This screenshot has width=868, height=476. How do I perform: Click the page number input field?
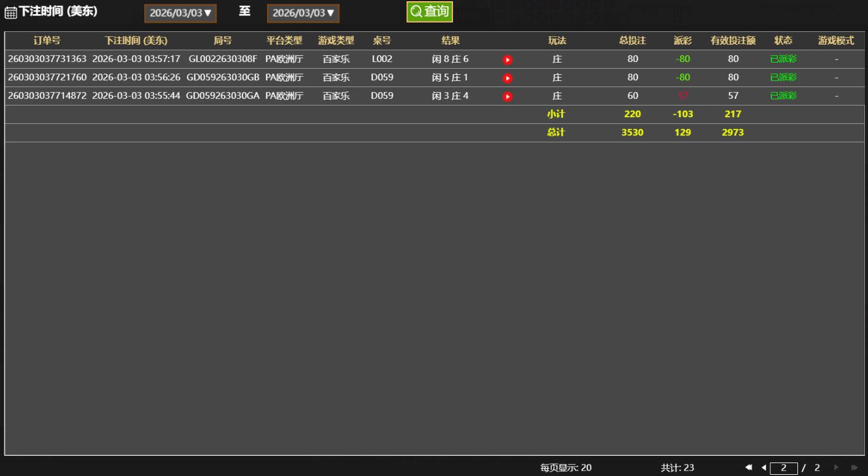click(783, 468)
